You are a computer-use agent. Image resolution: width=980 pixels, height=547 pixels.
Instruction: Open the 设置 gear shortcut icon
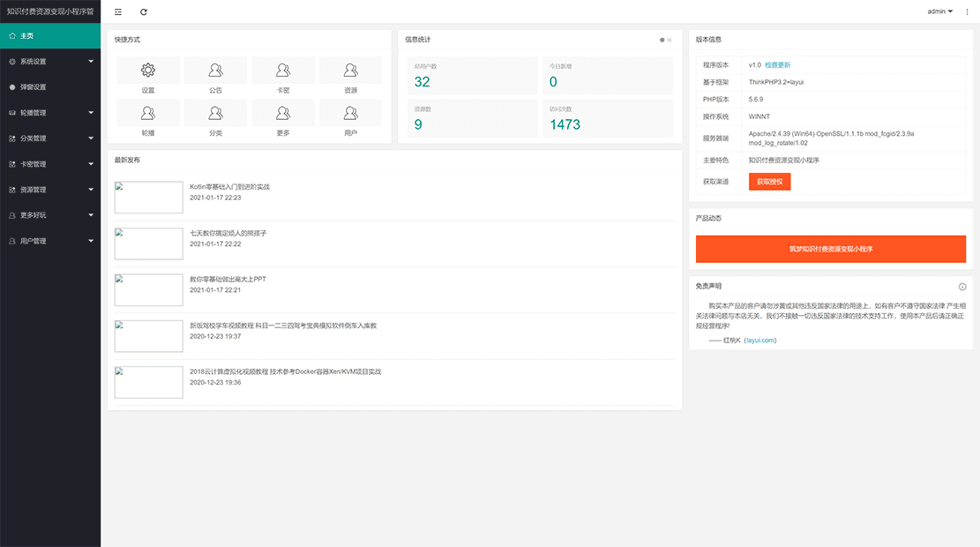(148, 71)
